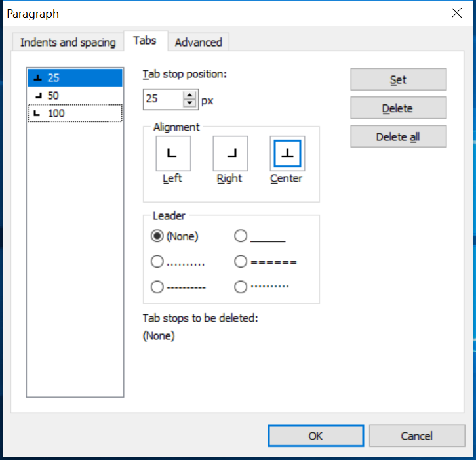Decrease tab stop position with down arrow
This screenshot has height=460, width=476.
pyautogui.click(x=189, y=104)
